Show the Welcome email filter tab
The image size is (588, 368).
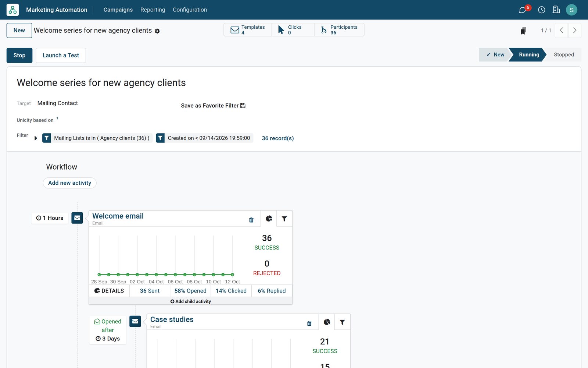click(x=284, y=219)
